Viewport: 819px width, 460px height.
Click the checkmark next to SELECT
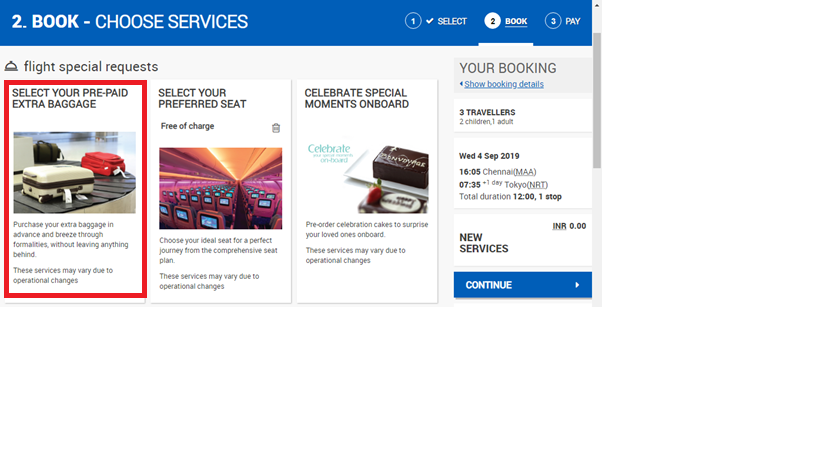pos(429,21)
